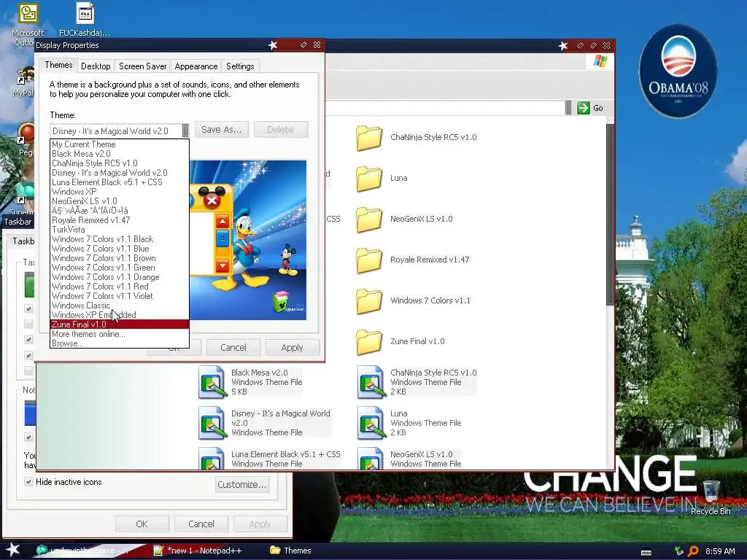Screen dimensions: 747x560
Task: Open the Zune Final v1.0 folder icon
Action: 369,343
